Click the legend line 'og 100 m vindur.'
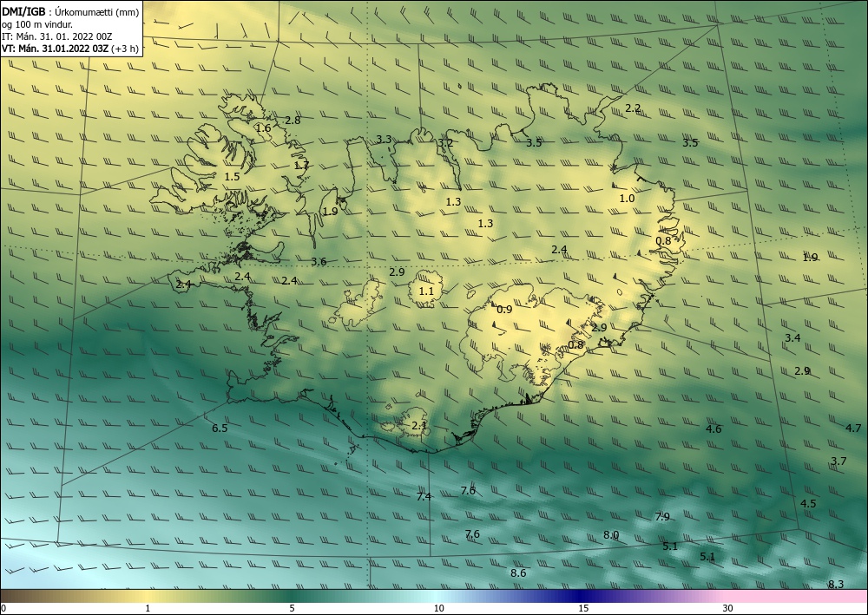This screenshot has height=615, width=868. coord(37,24)
